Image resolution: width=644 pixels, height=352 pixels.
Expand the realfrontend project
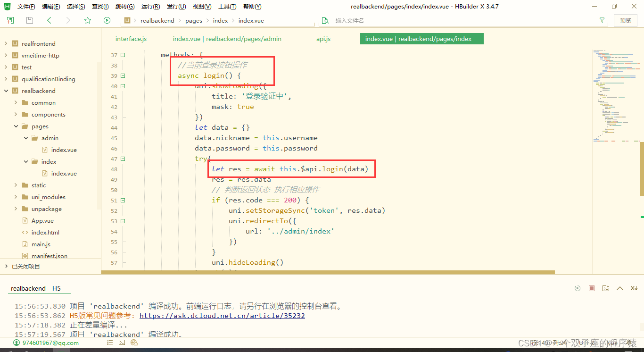[6, 43]
